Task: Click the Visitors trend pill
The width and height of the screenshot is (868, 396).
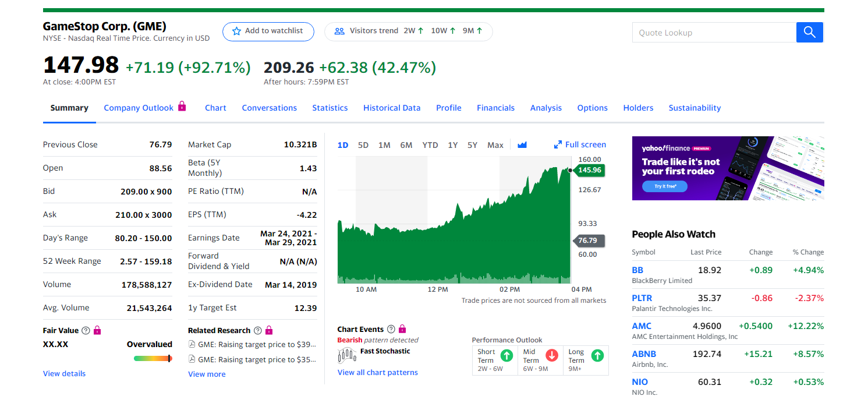Action: click(408, 31)
